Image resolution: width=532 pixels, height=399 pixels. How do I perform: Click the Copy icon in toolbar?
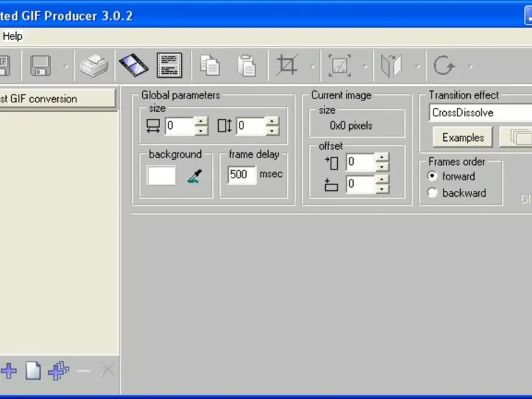210,65
